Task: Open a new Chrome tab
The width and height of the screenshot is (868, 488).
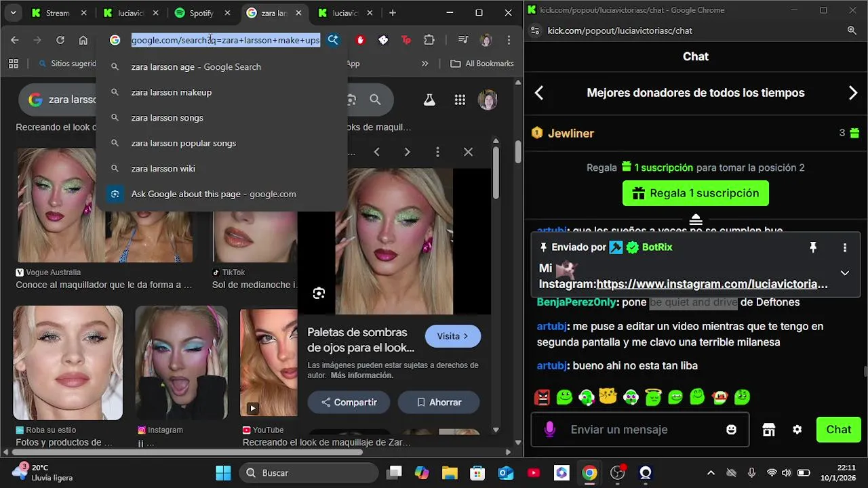Action: 393,13
